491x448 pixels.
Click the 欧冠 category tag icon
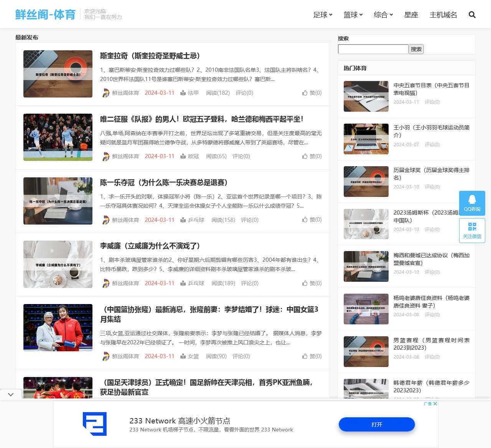pyautogui.click(x=183, y=156)
